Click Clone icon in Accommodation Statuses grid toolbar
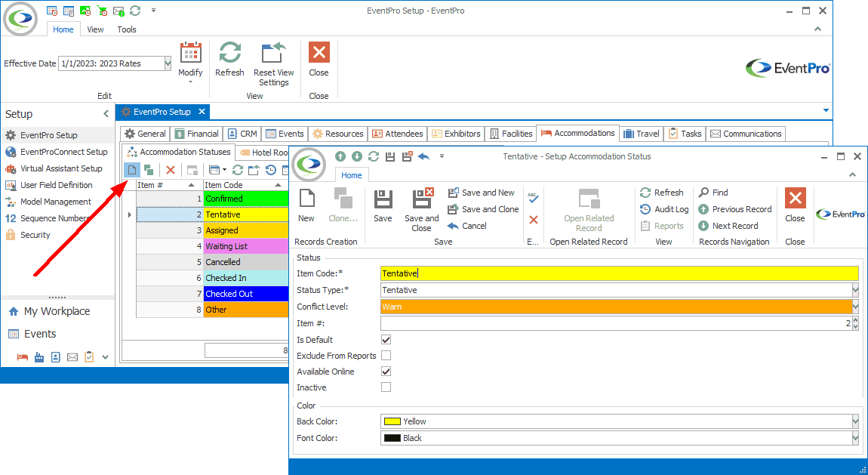868x475 pixels. tap(149, 170)
